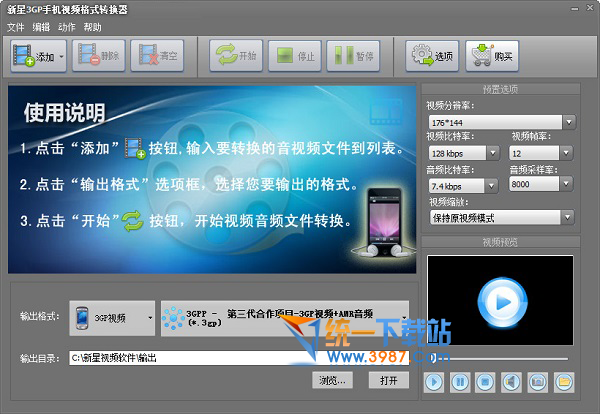Click the large play icon in preview
This screenshot has width=600, height=414.
499,297
